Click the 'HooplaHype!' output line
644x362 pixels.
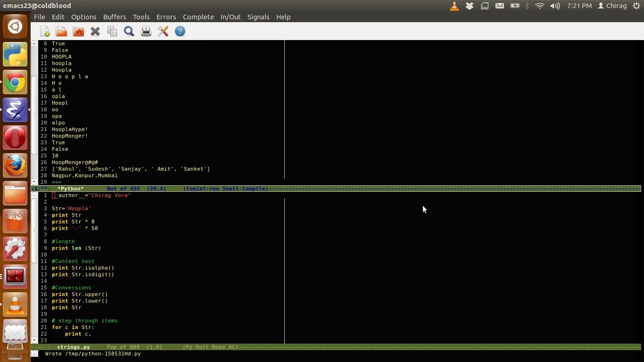coord(70,129)
